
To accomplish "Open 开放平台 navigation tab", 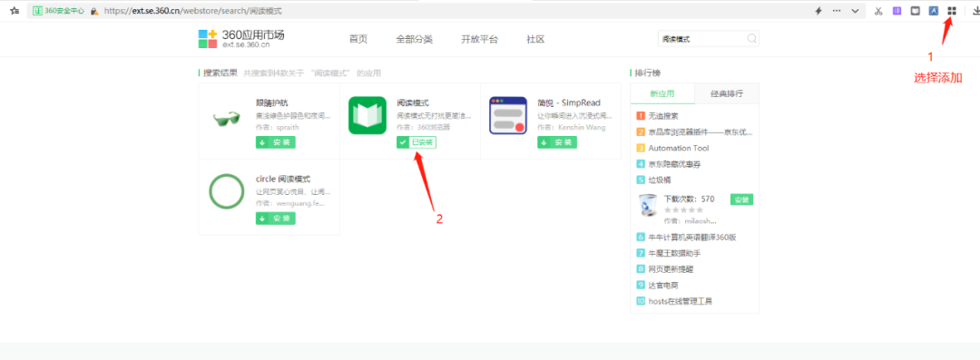I will (x=479, y=39).
